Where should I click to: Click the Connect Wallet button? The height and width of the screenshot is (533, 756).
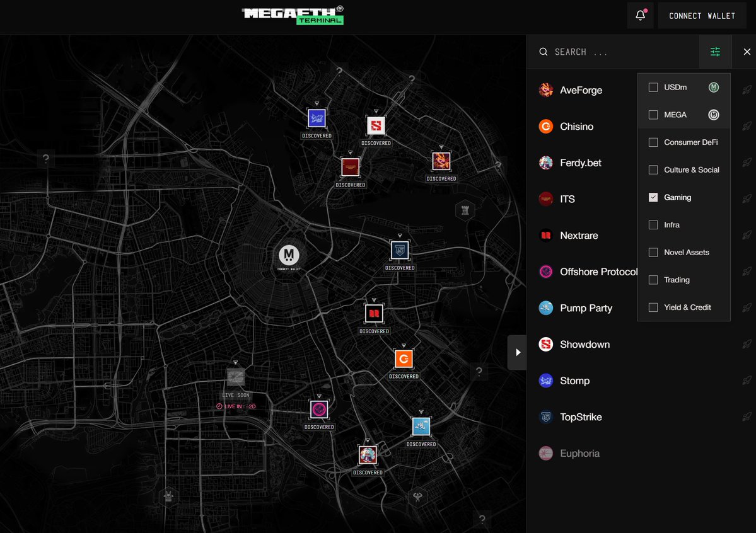[702, 15]
